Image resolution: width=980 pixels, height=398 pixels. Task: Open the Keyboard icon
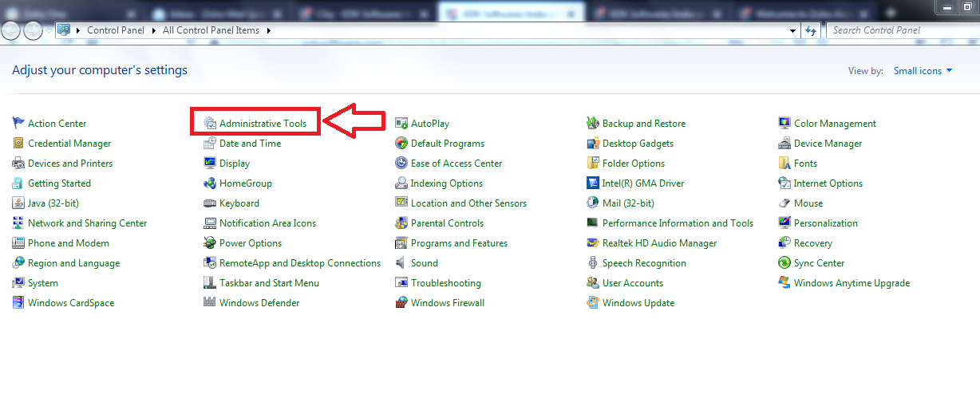(x=210, y=203)
